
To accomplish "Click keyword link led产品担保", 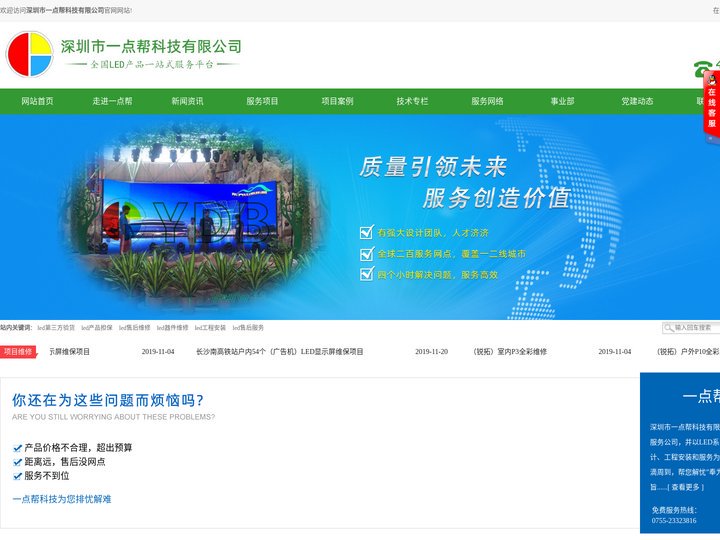I will coord(97,328).
